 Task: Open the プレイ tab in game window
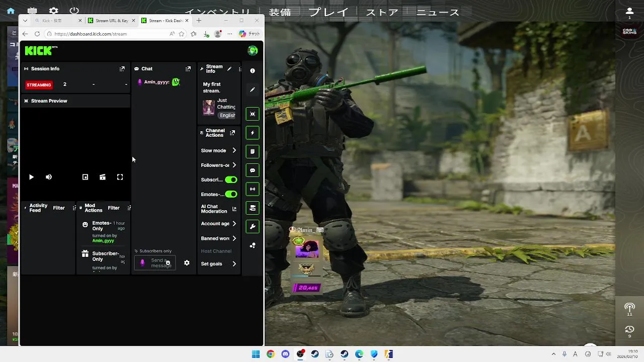(x=329, y=13)
